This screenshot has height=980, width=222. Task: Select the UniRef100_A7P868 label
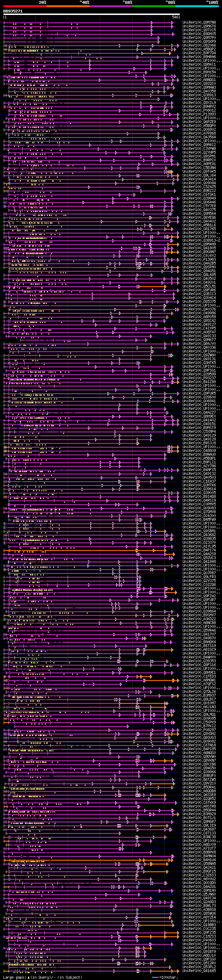pyautogui.click(x=199, y=133)
